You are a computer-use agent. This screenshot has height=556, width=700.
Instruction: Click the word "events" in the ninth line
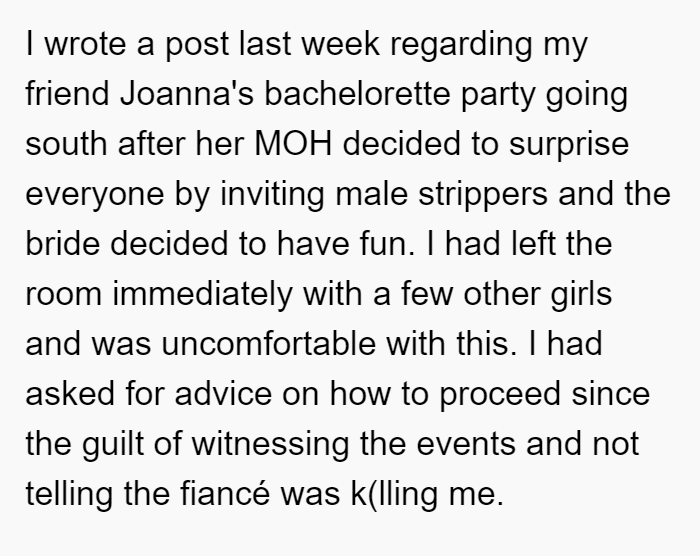tap(465, 444)
